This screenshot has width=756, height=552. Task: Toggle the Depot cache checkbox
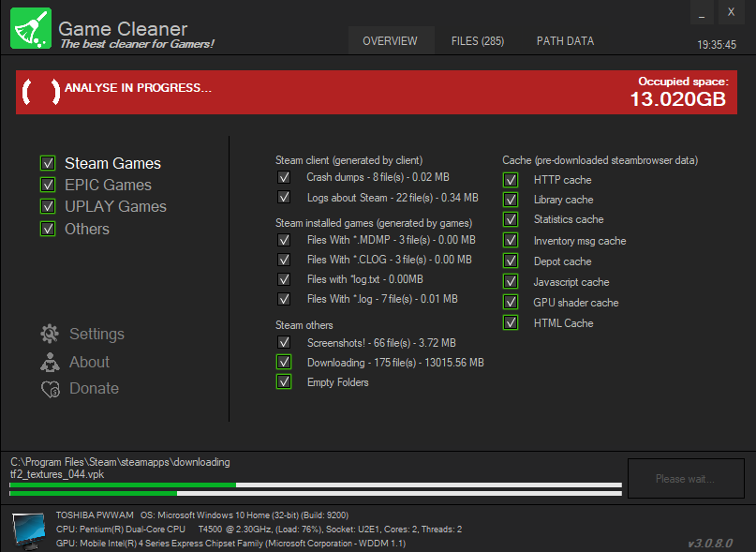[511, 261]
